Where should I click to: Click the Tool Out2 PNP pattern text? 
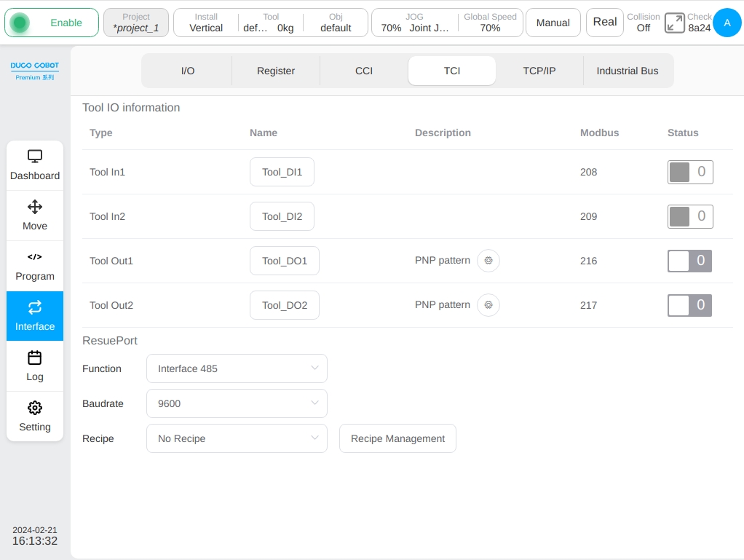click(442, 304)
